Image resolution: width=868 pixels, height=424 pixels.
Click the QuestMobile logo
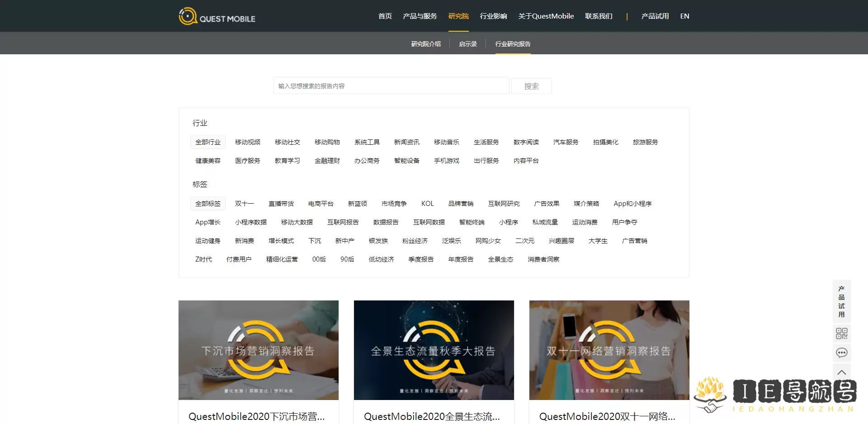217,16
